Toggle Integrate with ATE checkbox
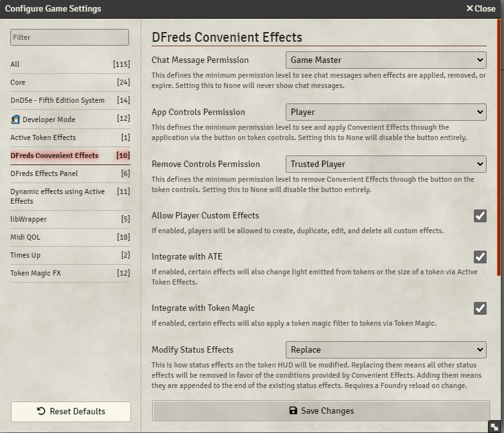Image resolution: width=504 pixels, height=433 pixels. pos(480,257)
